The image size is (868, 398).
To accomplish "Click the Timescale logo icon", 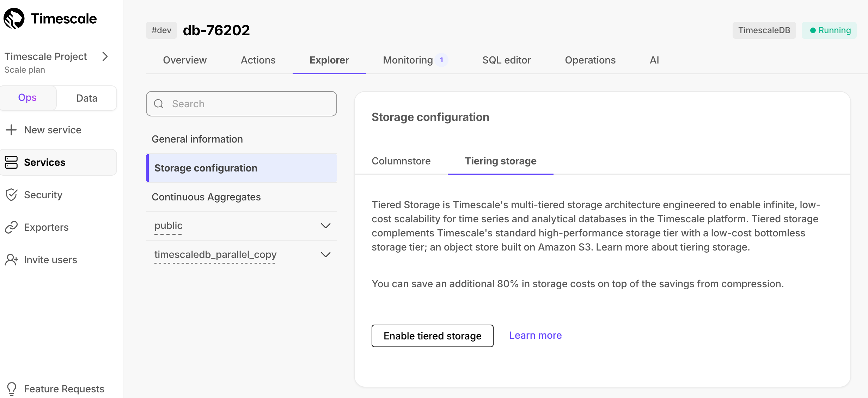I will [x=14, y=18].
